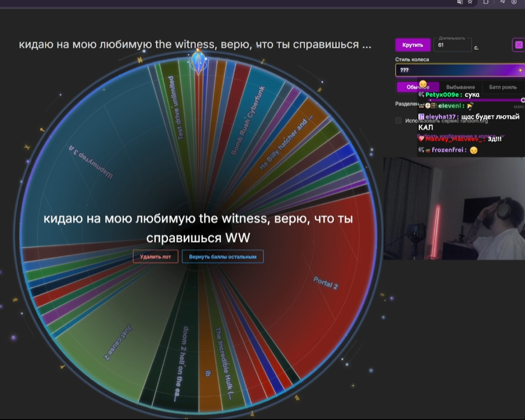Click the webcam video overlay
This screenshot has height=420, width=525.
click(454, 208)
